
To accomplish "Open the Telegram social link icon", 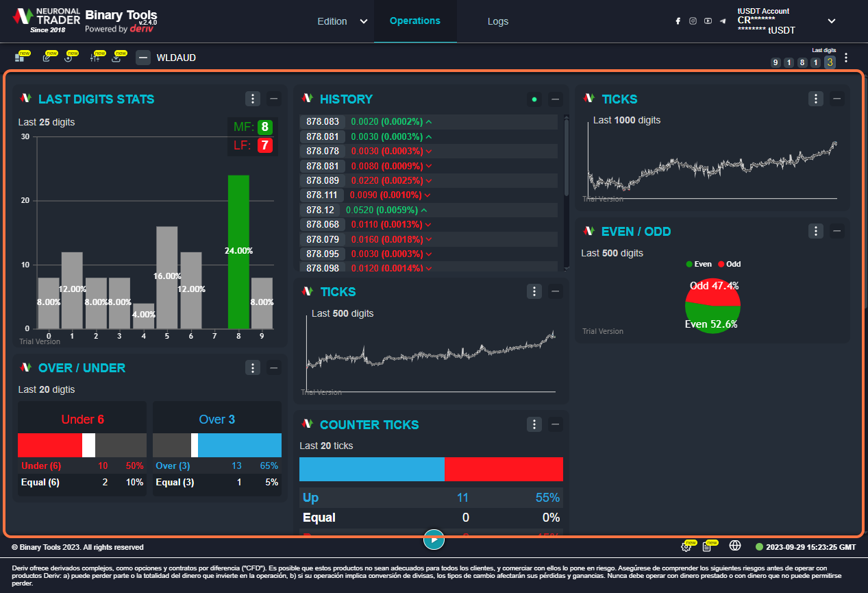I will pos(723,21).
